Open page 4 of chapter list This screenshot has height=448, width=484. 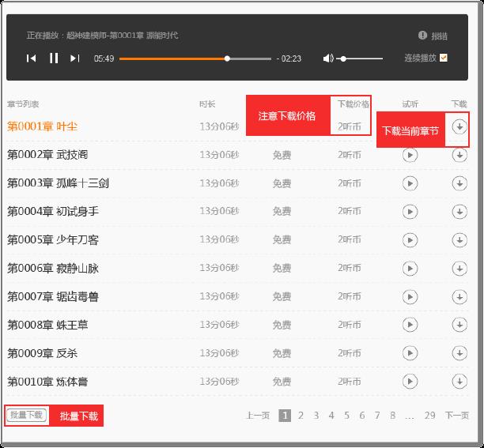pyautogui.click(x=331, y=416)
